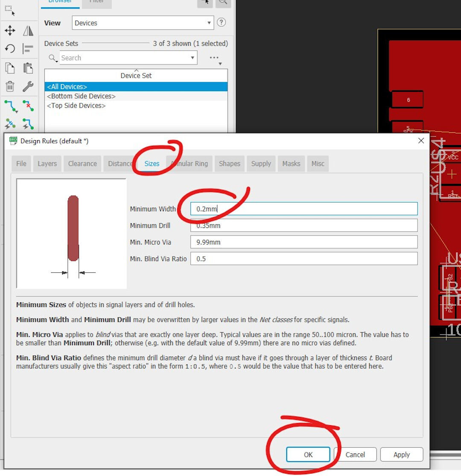Select the Mirror tool
This screenshot has width=461, height=476.
[x=28, y=30]
